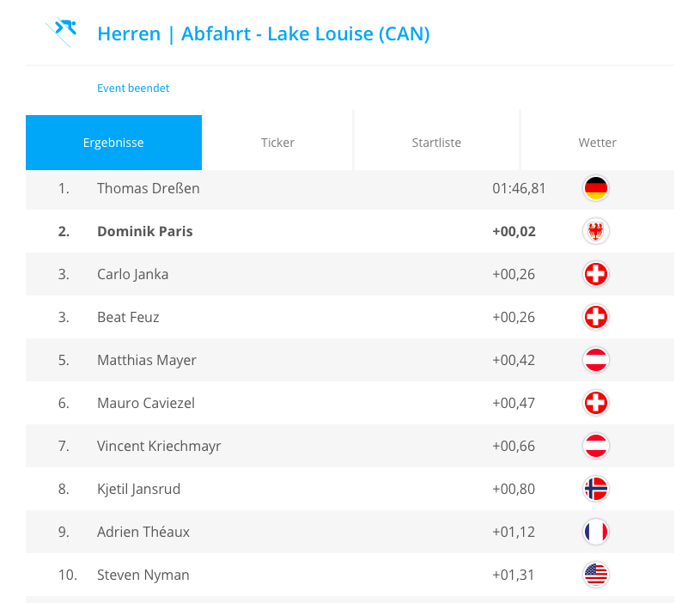This screenshot has width=700, height=603.
Task: Click Austrian flag next to Matthias Mayer
Action: pyautogui.click(x=595, y=360)
